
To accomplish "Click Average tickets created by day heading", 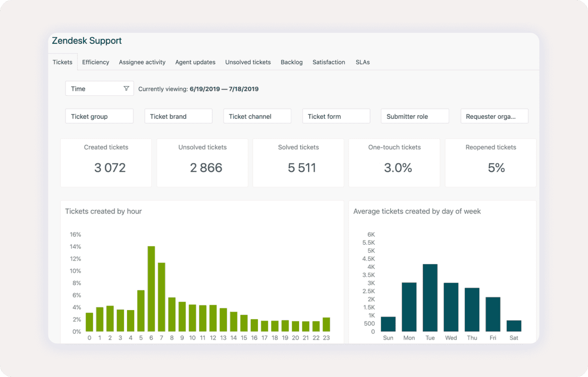I will pyautogui.click(x=417, y=211).
